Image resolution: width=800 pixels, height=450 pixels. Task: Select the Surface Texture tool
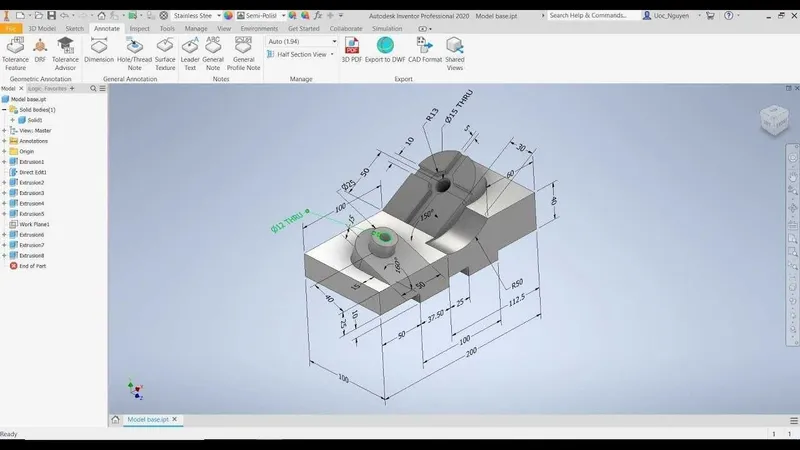click(x=165, y=54)
